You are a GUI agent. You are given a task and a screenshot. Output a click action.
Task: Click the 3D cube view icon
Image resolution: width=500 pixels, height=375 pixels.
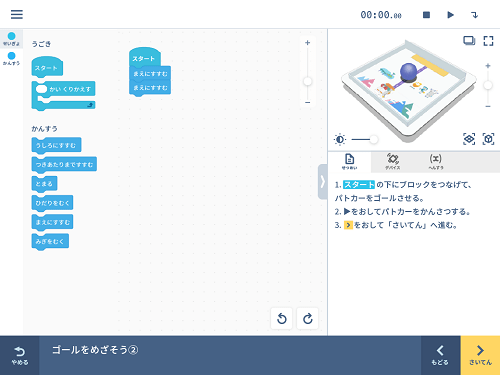[488, 139]
